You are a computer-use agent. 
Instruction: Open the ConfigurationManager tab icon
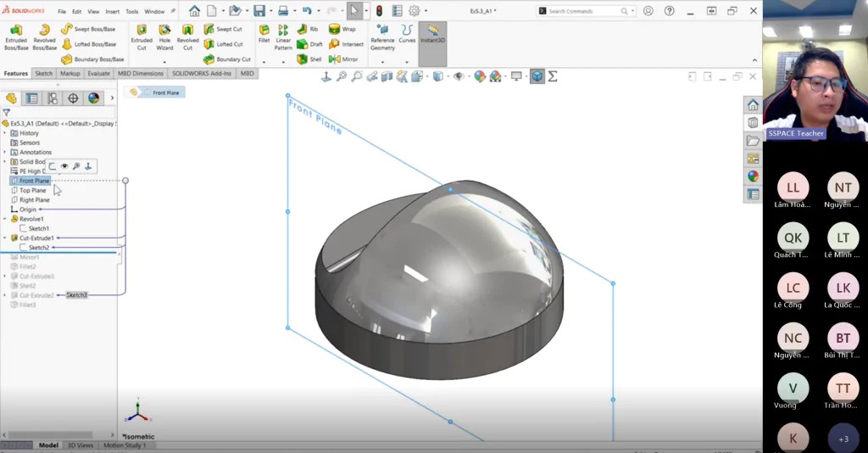coord(52,98)
